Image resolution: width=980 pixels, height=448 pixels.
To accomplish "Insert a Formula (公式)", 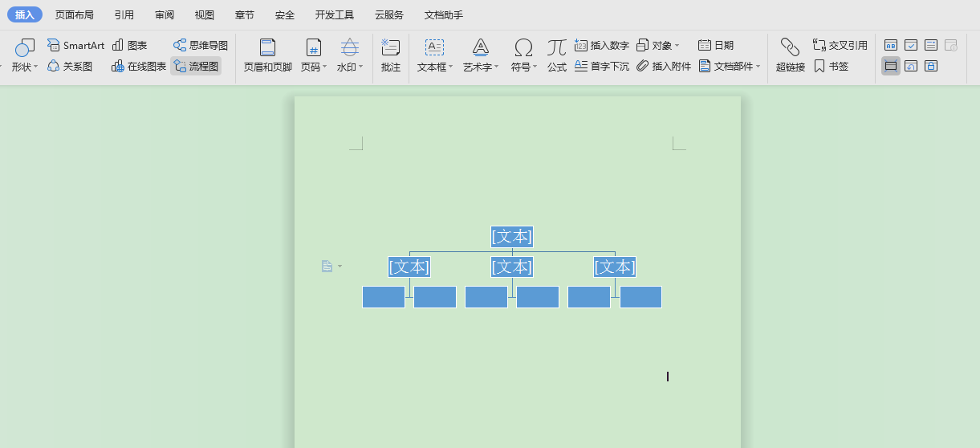I will [557, 55].
